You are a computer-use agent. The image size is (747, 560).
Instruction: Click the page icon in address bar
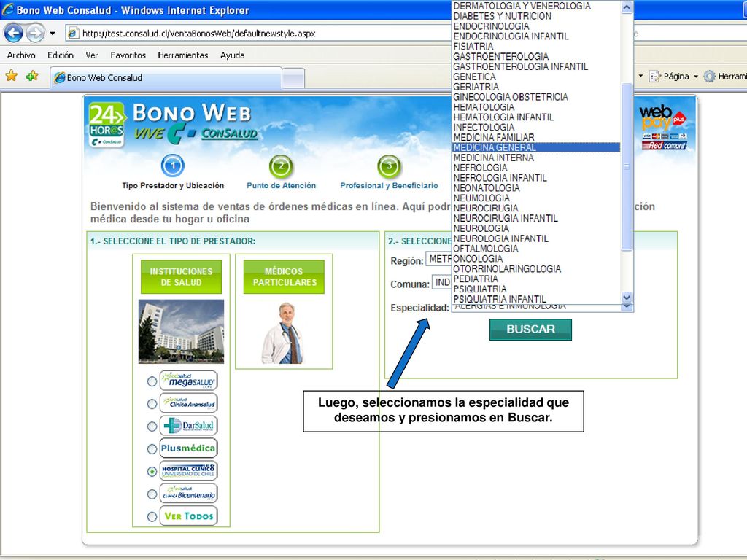(x=73, y=34)
